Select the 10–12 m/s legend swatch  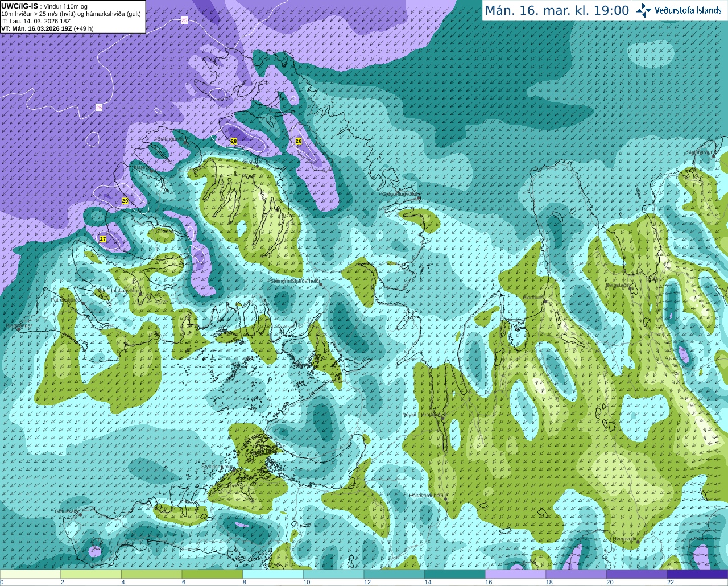pyautogui.click(x=333, y=574)
